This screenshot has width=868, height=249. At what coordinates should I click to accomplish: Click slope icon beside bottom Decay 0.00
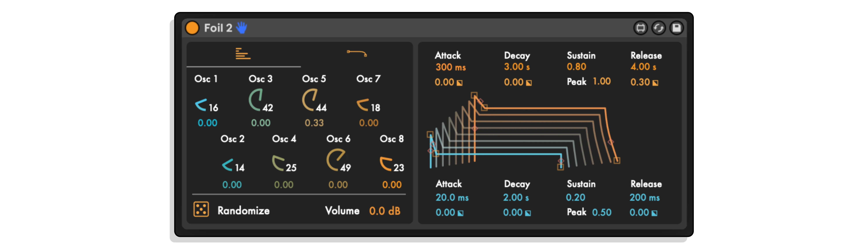[528, 213]
